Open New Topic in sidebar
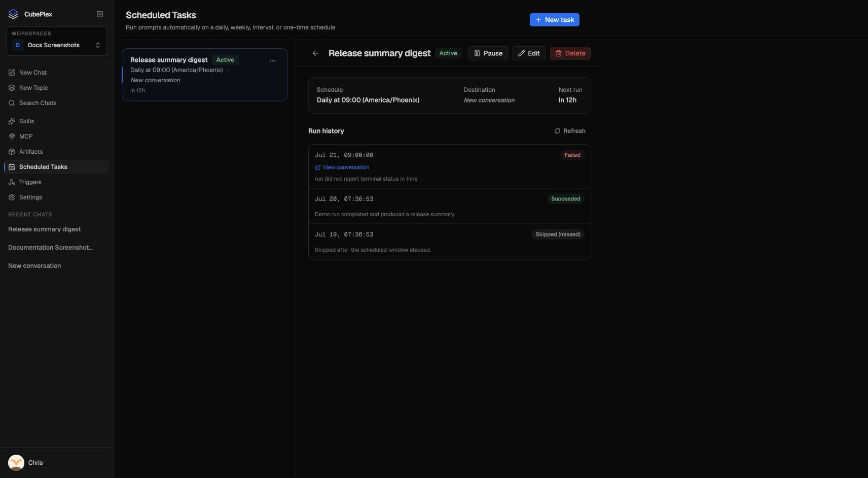The width and height of the screenshot is (868, 478). pyautogui.click(x=56, y=88)
